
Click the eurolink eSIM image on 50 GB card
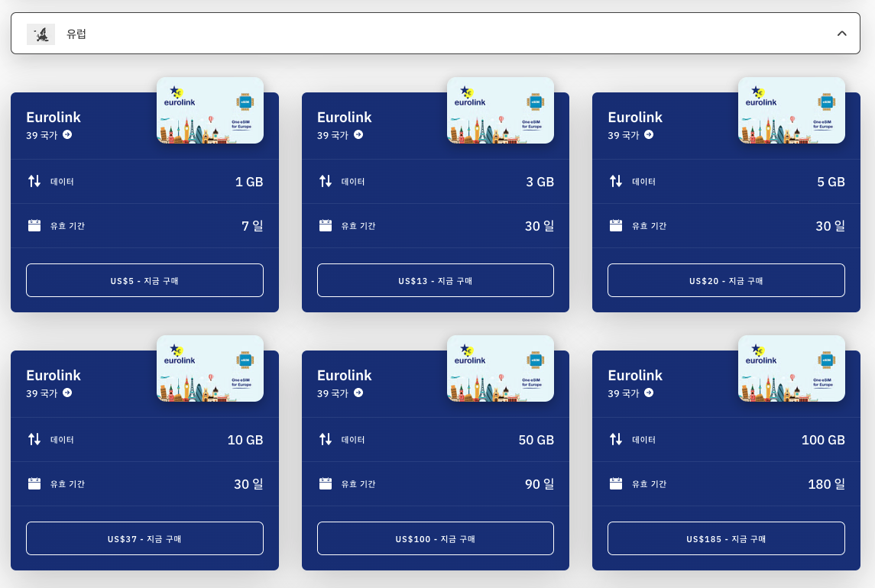coord(501,369)
